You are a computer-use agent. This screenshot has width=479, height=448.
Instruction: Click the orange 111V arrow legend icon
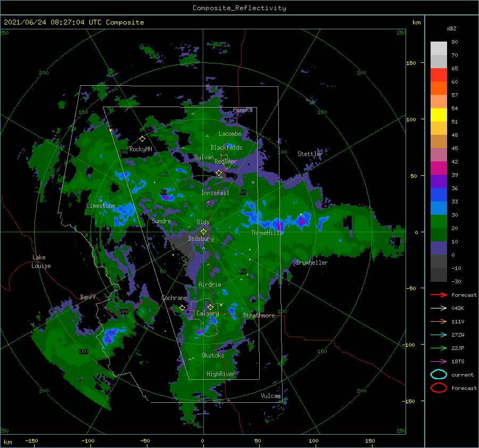point(439,321)
